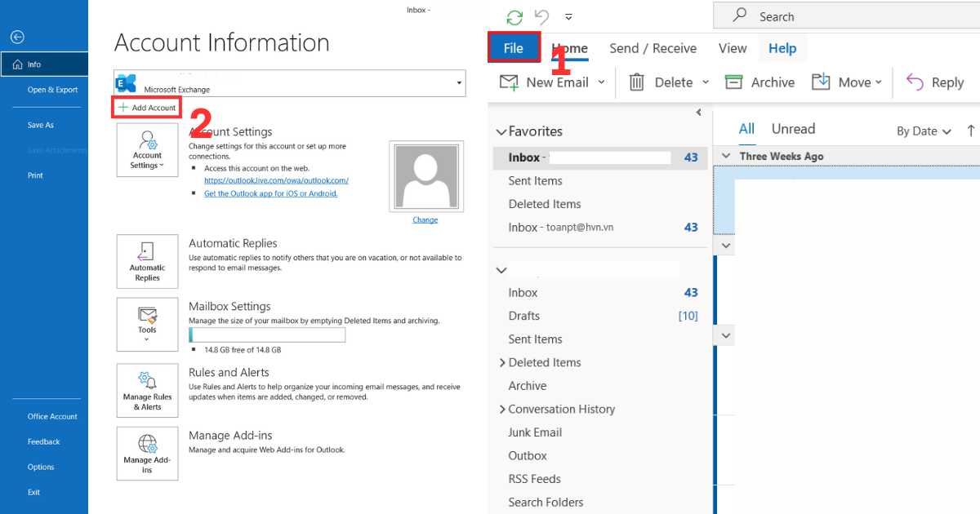Open Manage Add-ins
Image resolution: width=980 pixels, height=514 pixels.
click(x=147, y=453)
